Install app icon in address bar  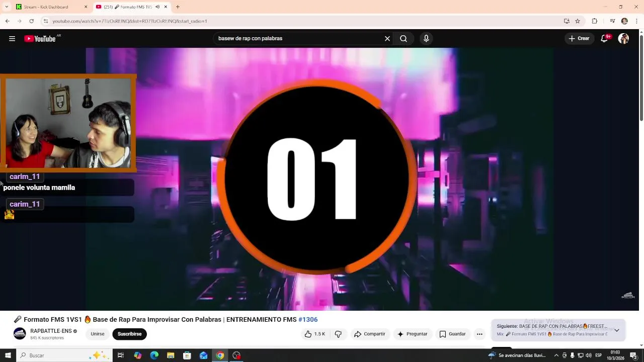(567, 21)
